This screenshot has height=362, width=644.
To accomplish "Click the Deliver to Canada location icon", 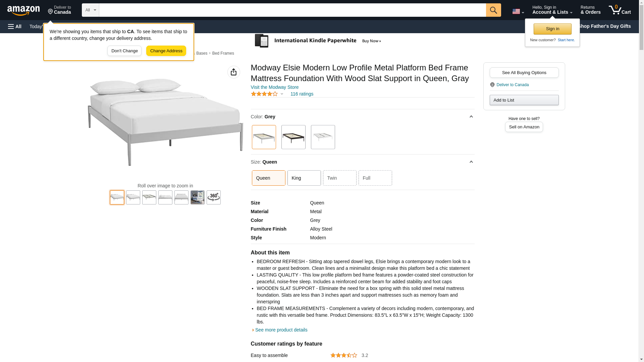I will tap(492, 85).
